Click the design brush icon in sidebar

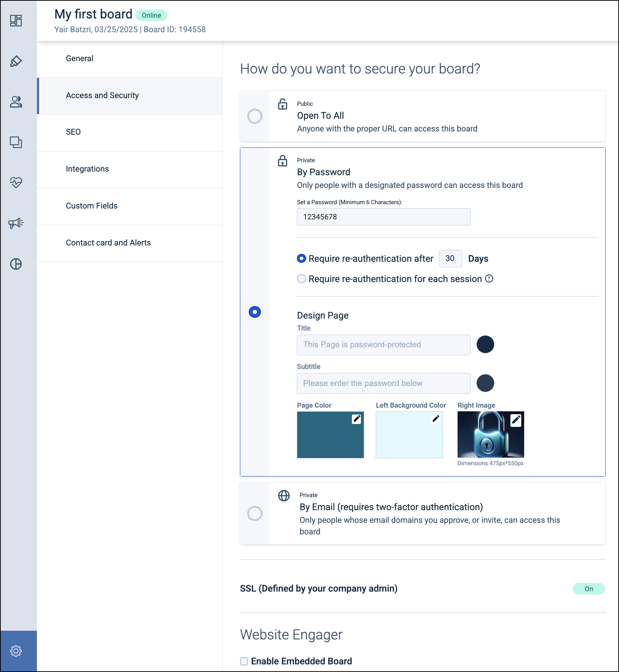(x=16, y=61)
